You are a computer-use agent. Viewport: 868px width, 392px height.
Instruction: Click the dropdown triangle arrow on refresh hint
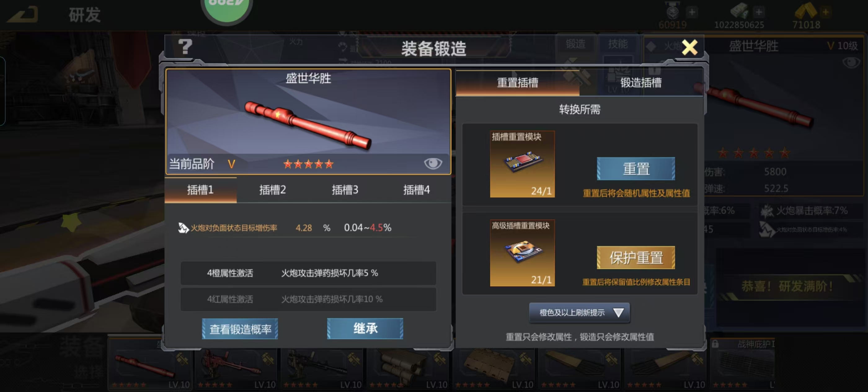point(618,313)
